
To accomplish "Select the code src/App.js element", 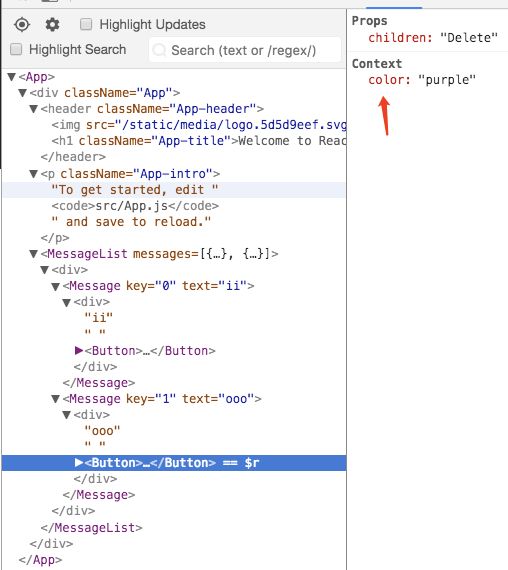I will point(135,206).
